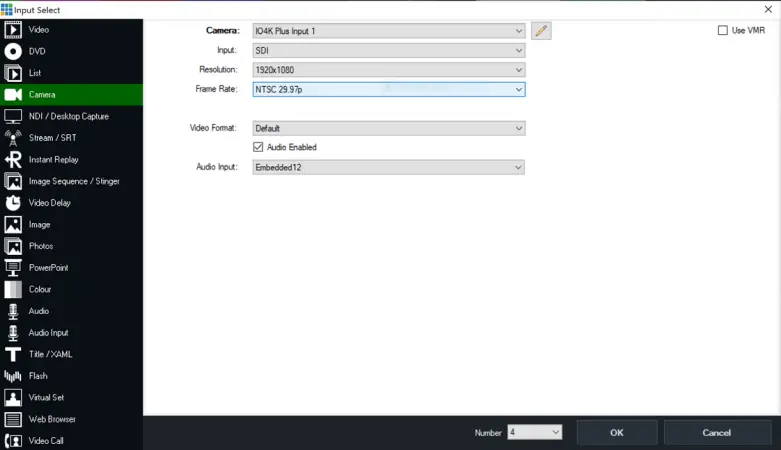Click the Virtual Set icon
The height and width of the screenshot is (450, 781).
13,398
